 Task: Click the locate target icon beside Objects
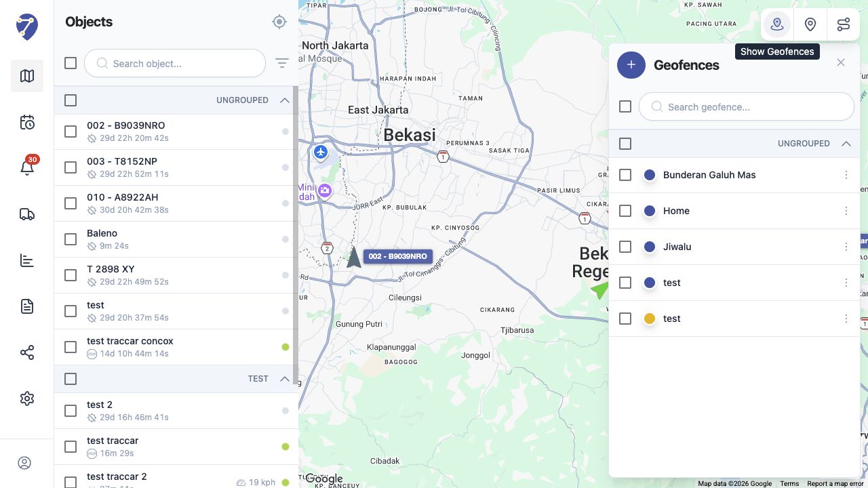pos(279,22)
